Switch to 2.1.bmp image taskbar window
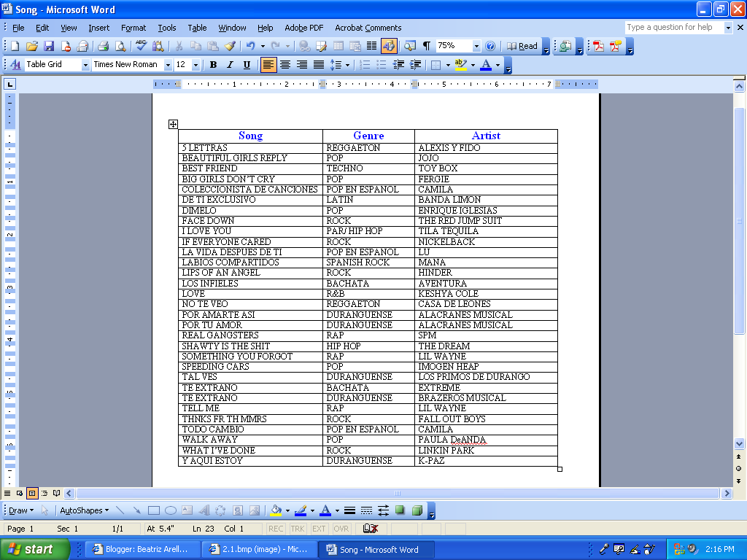Image resolution: width=747 pixels, height=560 pixels. [x=259, y=549]
